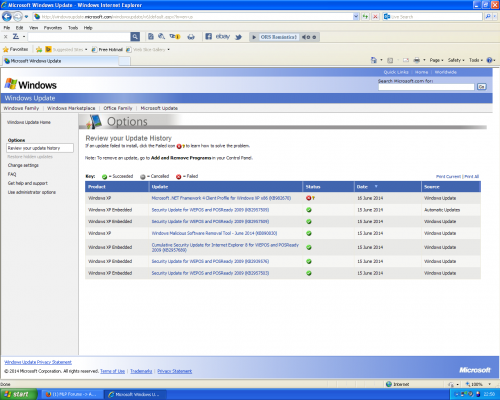This screenshot has height=400, width=500.
Task: Click the Facebook icon in toolbar
Action: coord(209,36)
